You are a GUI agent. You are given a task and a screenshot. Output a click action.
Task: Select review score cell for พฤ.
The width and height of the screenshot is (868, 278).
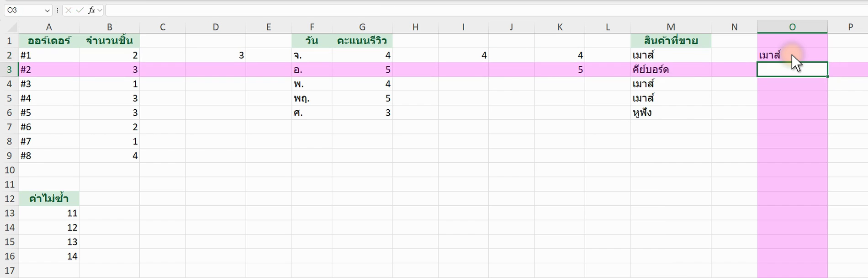click(x=362, y=98)
